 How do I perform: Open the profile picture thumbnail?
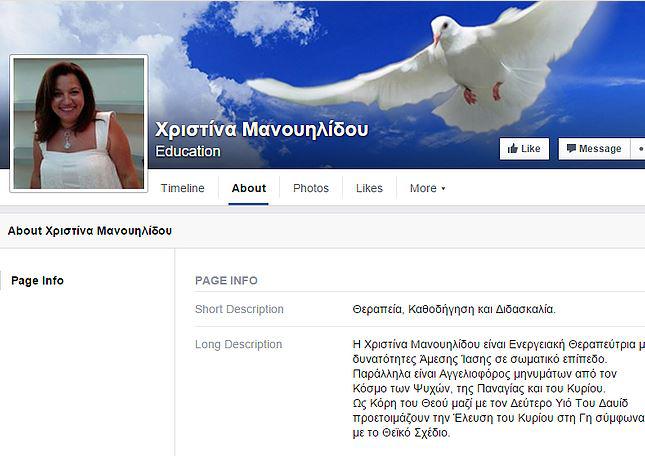pos(79,123)
